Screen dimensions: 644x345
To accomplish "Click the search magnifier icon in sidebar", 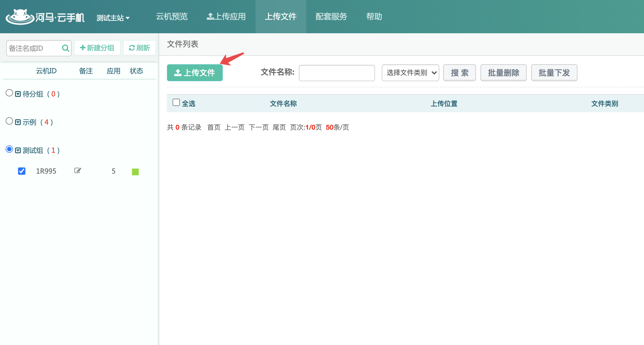I will click(65, 48).
